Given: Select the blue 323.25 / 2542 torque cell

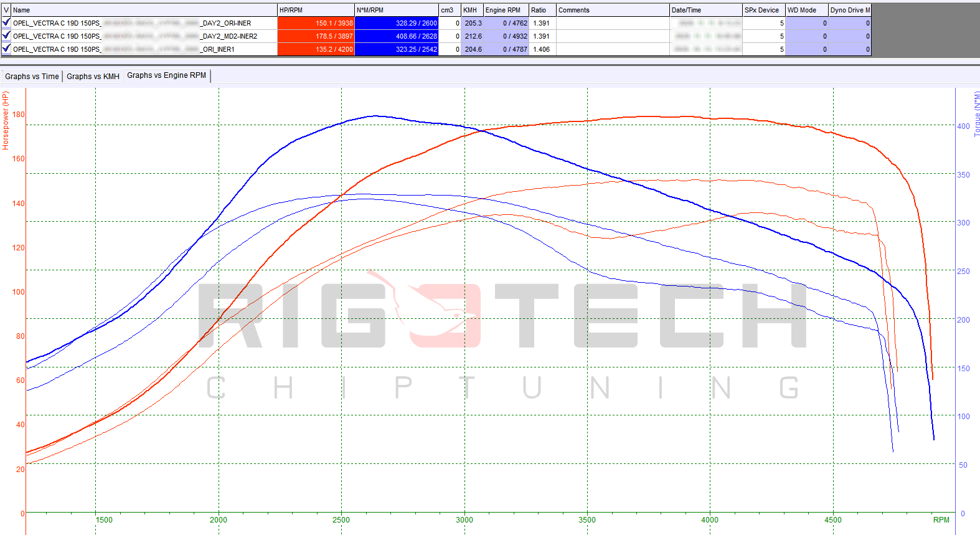Looking at the screenshot, I should 397,49.
